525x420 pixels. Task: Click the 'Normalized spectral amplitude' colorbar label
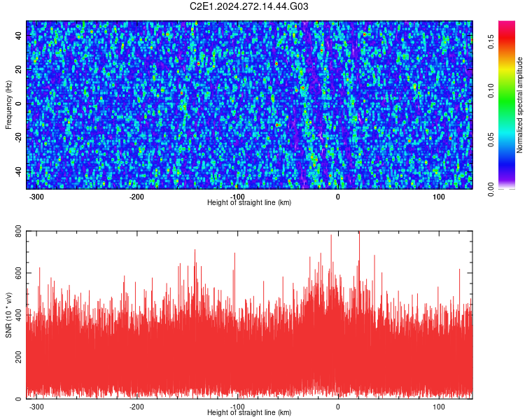[519, 105]
